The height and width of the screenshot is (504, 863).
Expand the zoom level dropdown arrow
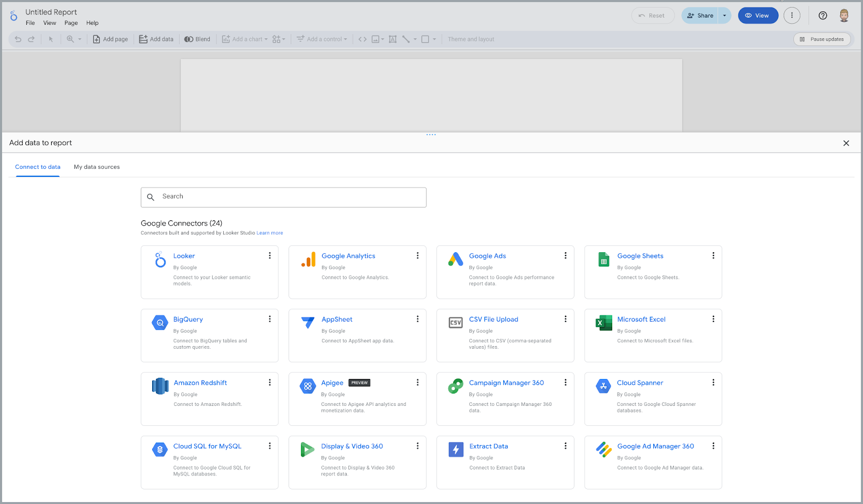pyautogui.click(x=80, y=39)
